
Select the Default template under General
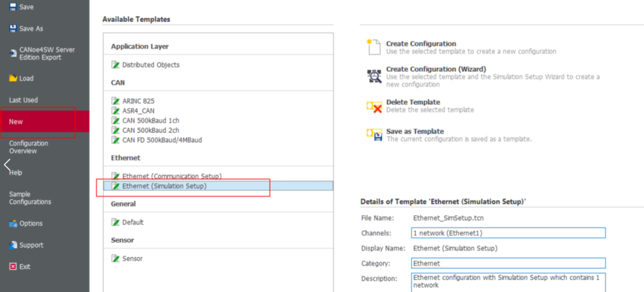(133, 222)
